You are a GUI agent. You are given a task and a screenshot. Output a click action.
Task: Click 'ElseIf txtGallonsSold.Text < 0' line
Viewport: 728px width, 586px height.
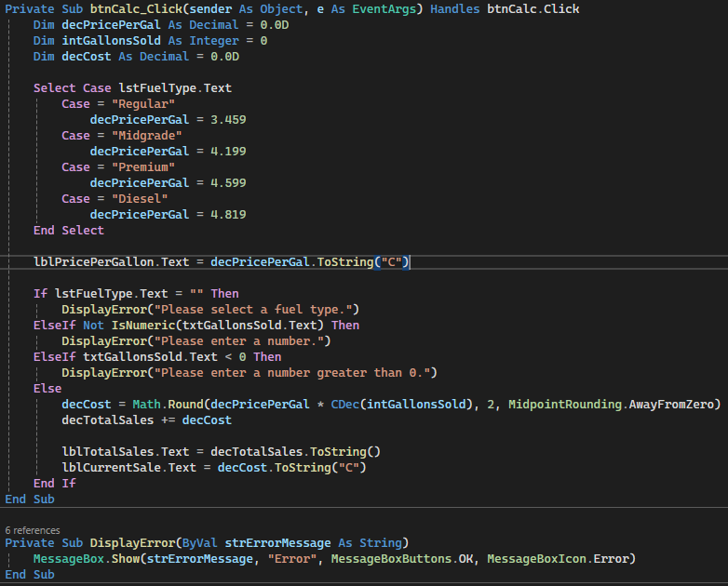157,357
